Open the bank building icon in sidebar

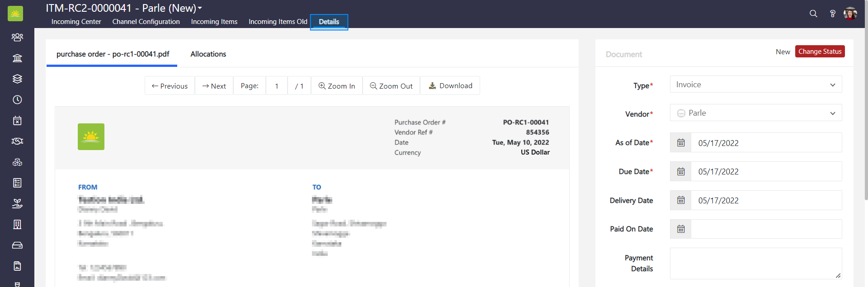coord(17,58)
